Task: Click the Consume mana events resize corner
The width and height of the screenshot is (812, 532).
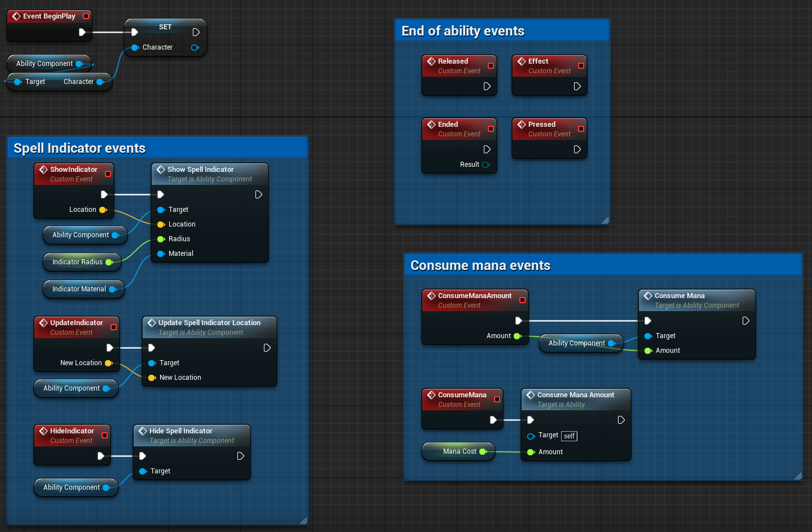Action: [798, 476]
